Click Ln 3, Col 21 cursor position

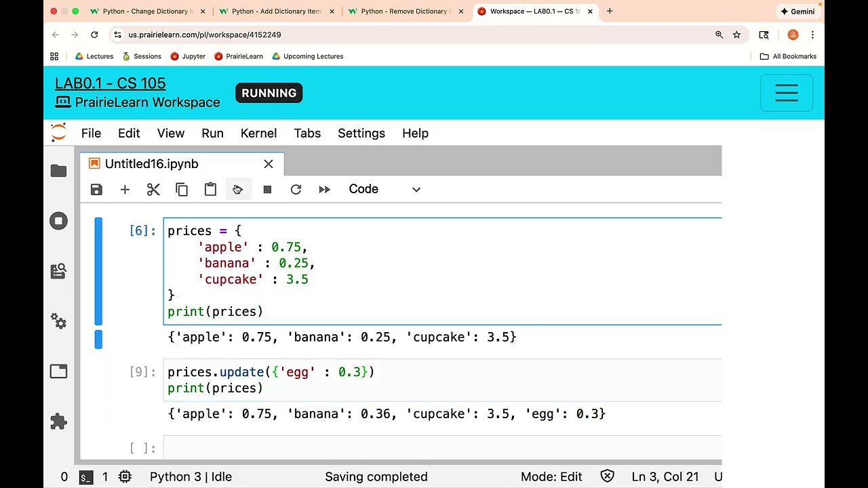[665, 476]
